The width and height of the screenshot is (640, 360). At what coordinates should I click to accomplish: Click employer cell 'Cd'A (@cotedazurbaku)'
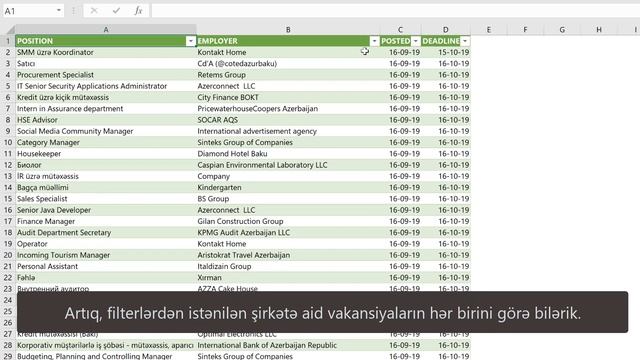coord(288,64)
